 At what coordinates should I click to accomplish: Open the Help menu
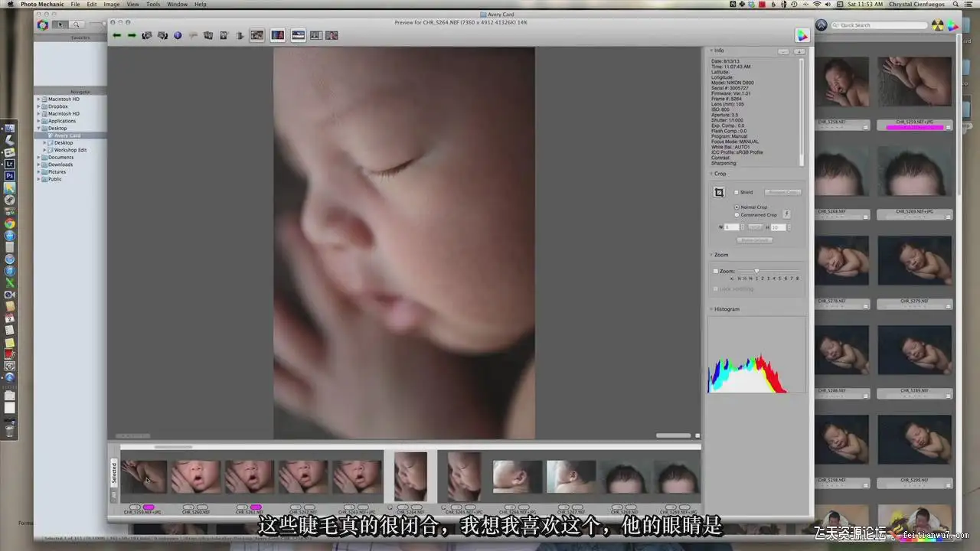point(201,5)
